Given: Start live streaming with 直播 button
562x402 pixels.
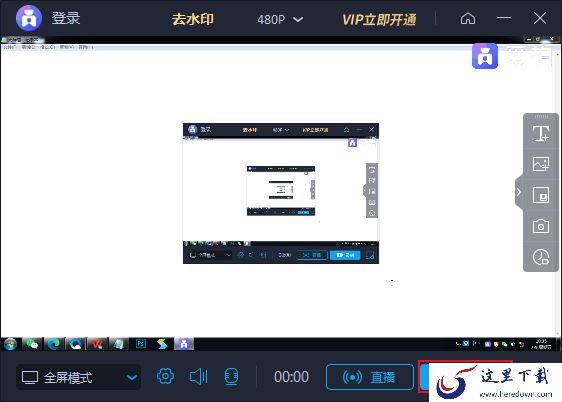Looking at the screenshot, I should point(370,377).
